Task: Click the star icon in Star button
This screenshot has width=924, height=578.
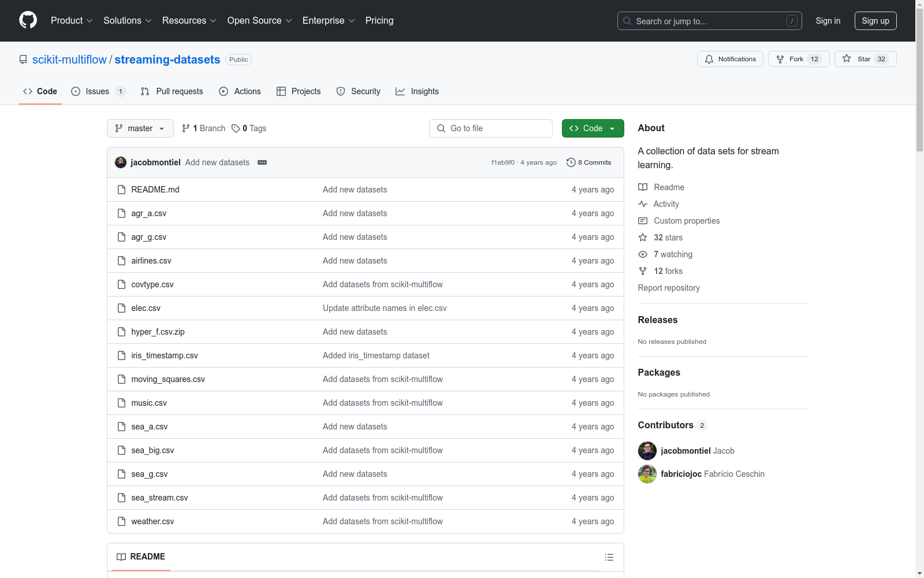Action: pos(847,58)
